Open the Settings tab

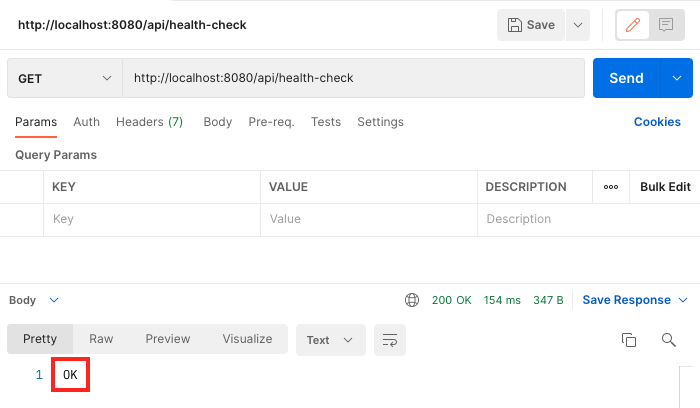tap(380, 122)
